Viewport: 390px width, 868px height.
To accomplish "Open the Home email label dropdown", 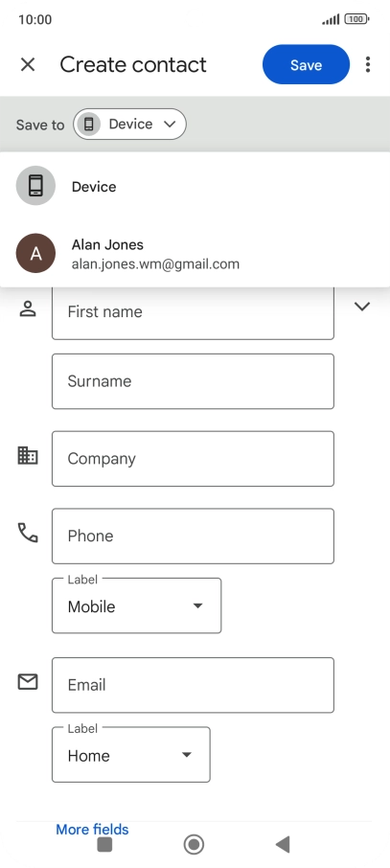I will [x=130, y=755].
